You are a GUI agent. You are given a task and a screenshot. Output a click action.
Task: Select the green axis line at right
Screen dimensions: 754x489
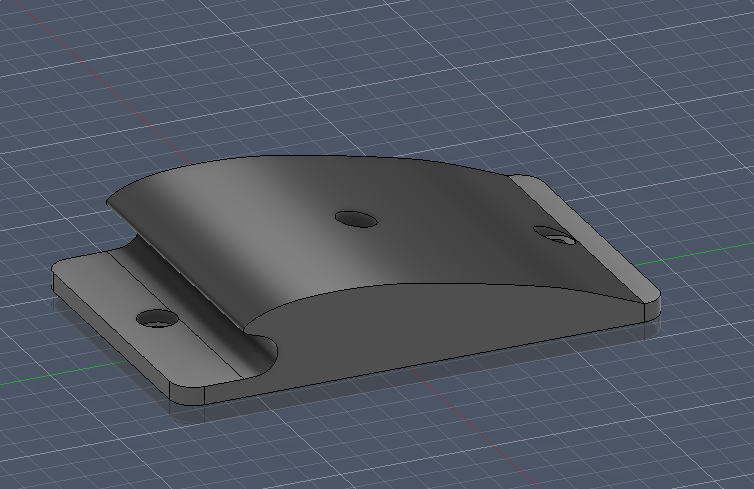pos(693,254)
